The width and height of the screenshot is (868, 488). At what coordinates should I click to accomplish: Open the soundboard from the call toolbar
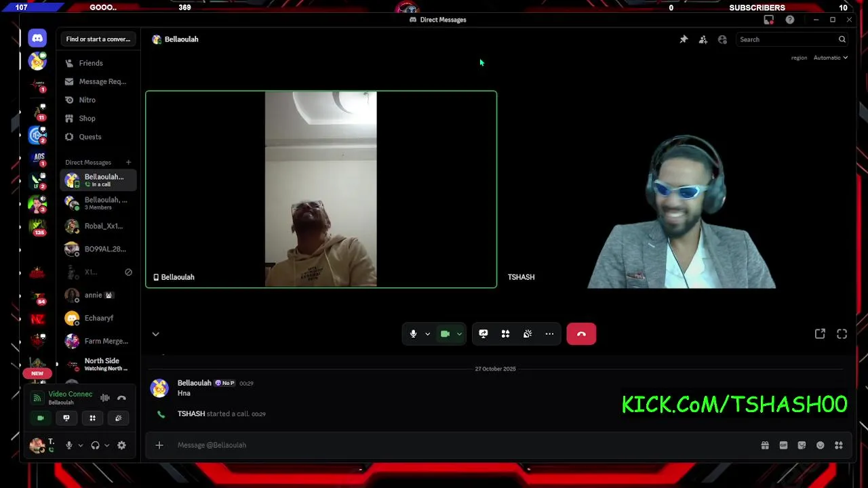tap(528, 333)
